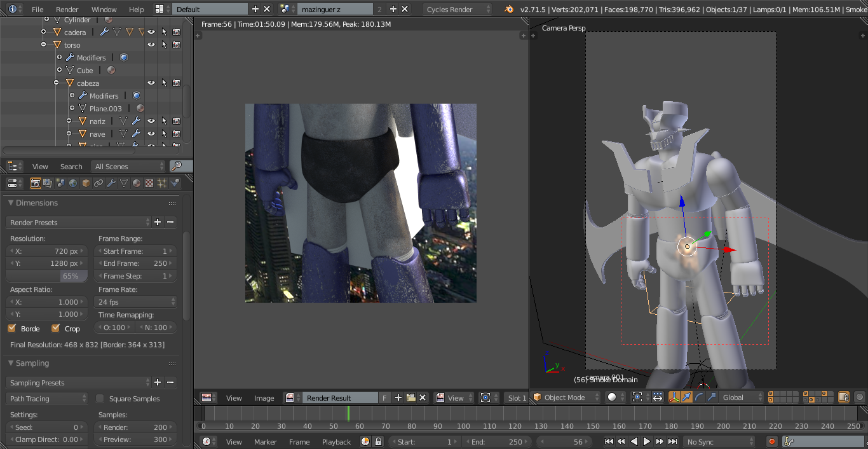Toggle the Crop checkbox
The image size is (868, 449).
point(56,328)
